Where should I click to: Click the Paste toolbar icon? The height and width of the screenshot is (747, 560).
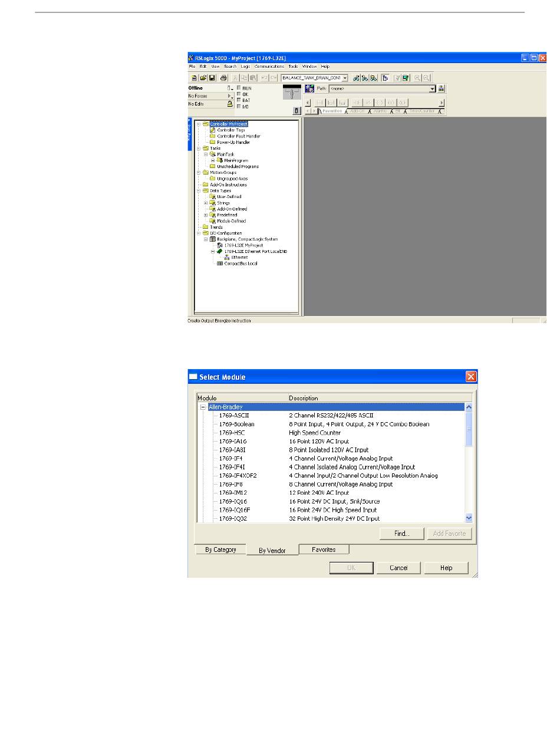point(252,78)
